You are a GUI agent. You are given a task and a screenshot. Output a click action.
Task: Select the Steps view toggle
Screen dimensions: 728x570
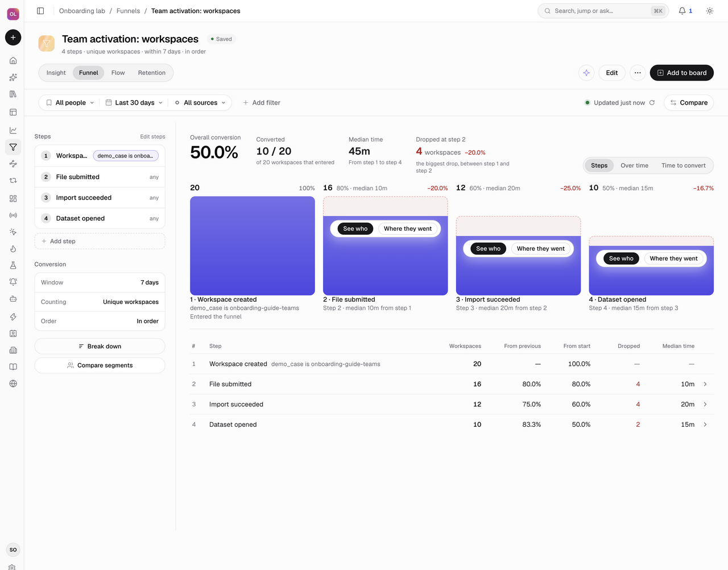pos(599,165)
